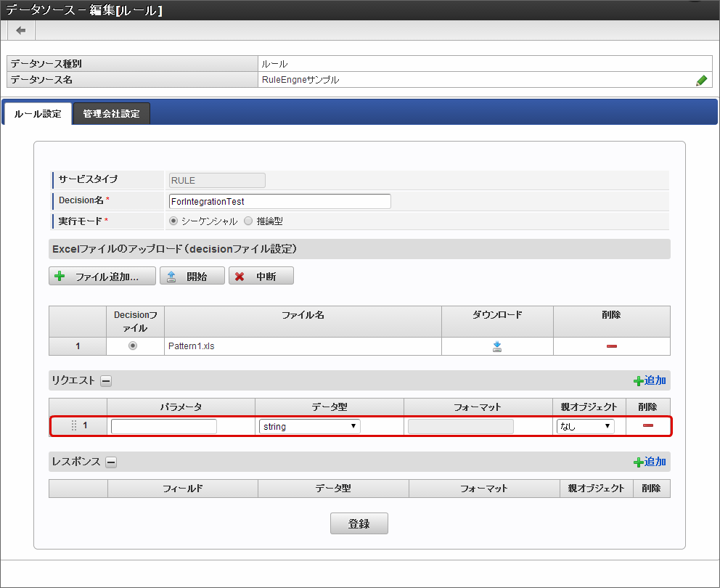
Task: Focus the Decision名 input field
Action: coord(280,201)
